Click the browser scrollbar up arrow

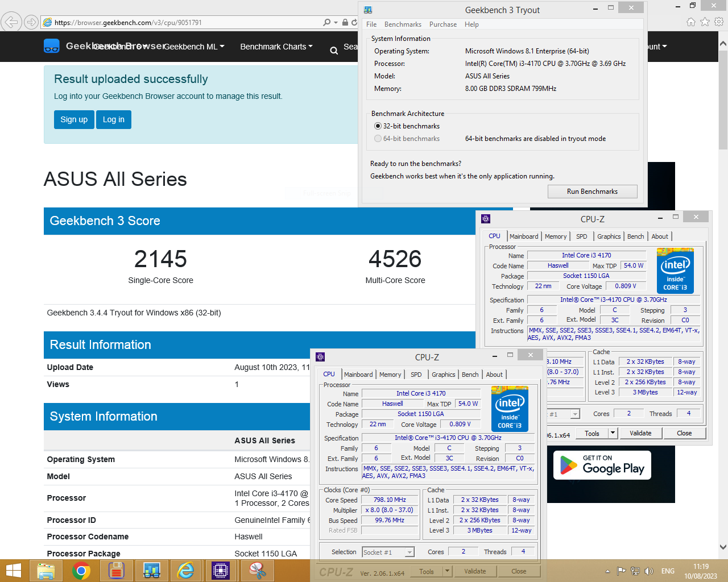click(723, 44)
